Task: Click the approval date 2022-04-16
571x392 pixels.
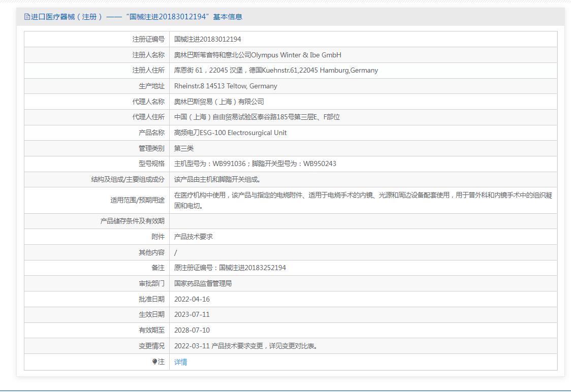Action: 192,299
